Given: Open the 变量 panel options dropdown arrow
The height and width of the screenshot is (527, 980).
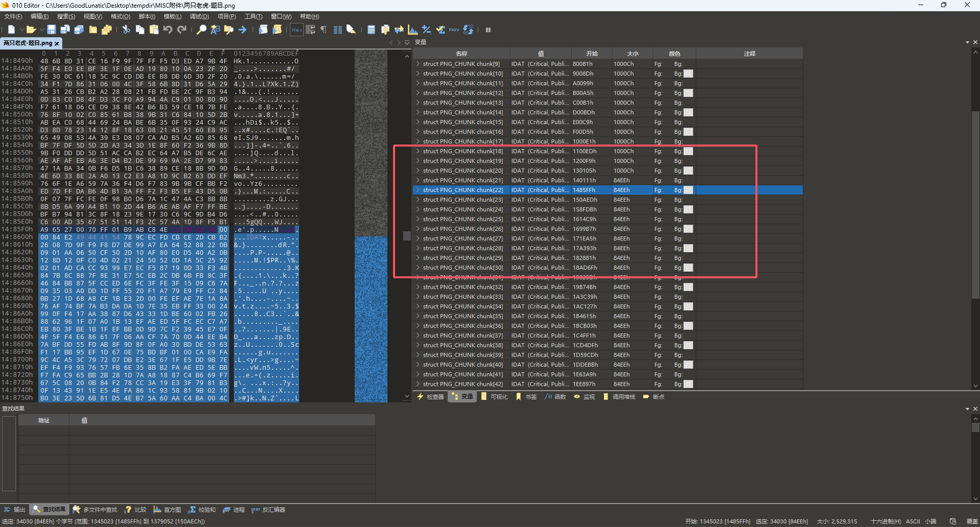Looking at the screenshot, I should click(967, 42).
